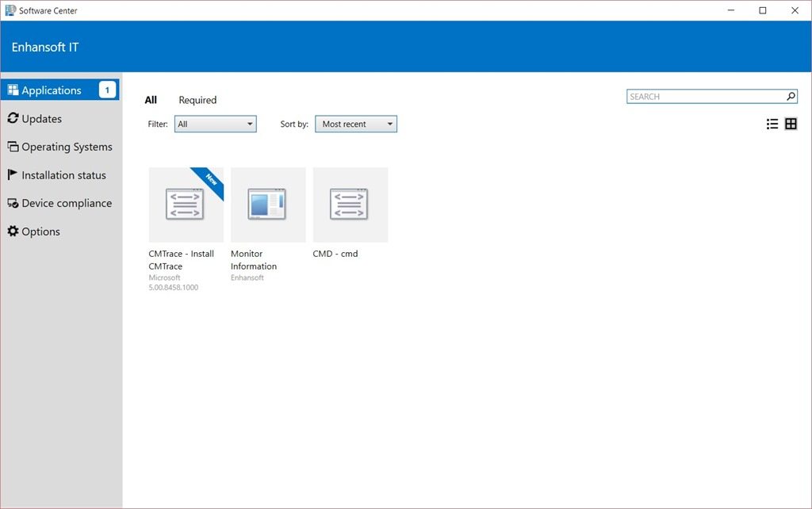812x509 pixels.
Task: Switch to the Required tab
Action: point(197,100)
